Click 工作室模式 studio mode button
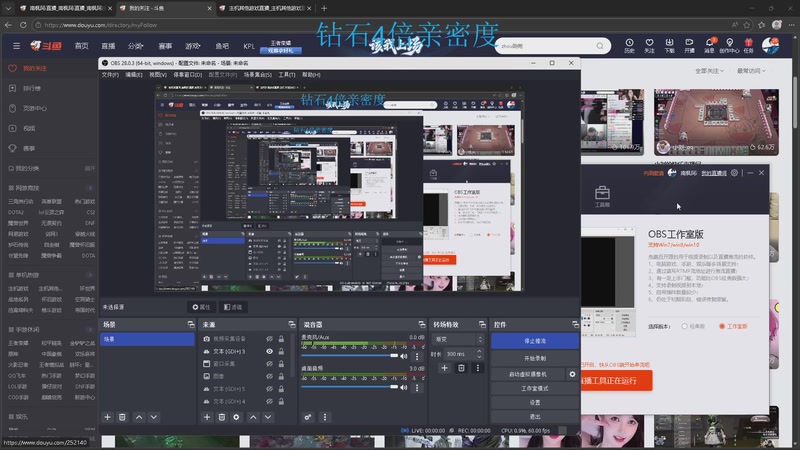This screenshot has height=450, width=800. pos(535,388)
